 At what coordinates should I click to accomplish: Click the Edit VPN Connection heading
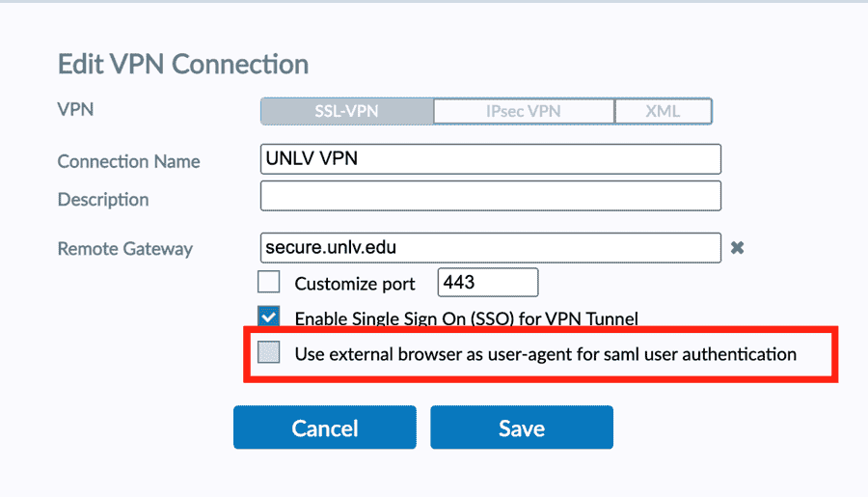click(x=183, y=65)
